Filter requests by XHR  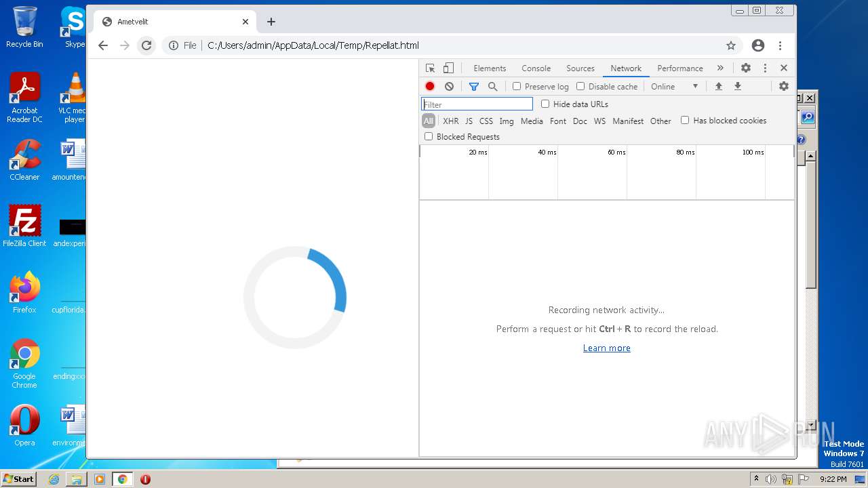pos(451,121)
